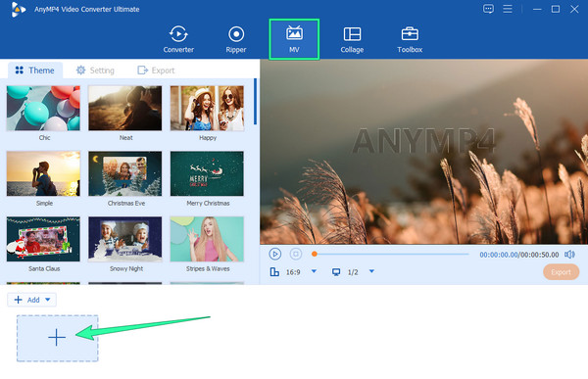Maximize the application window
Screen dimensions: 588x379
[x=556, y=9]
